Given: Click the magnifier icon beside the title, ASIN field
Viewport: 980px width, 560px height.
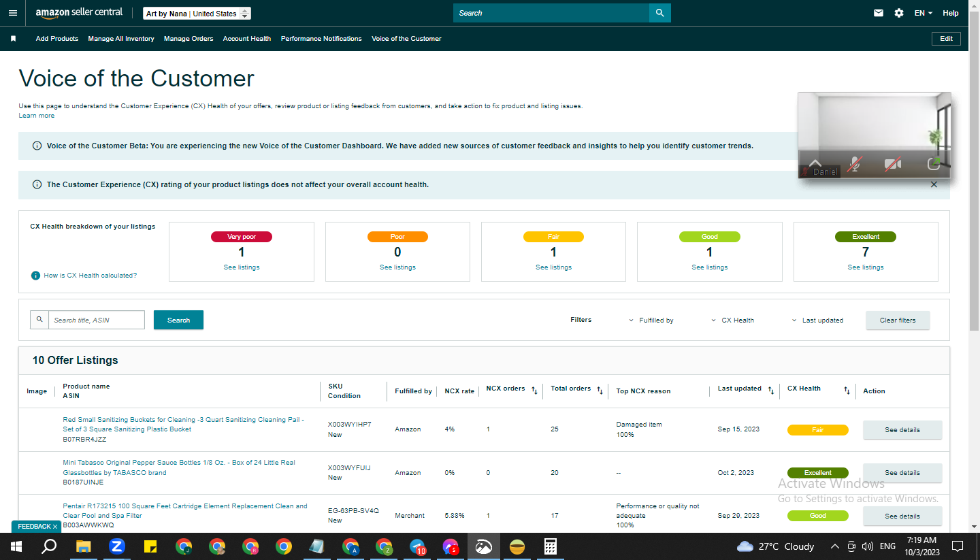Looking at the screenshot, I should point(39,320).
